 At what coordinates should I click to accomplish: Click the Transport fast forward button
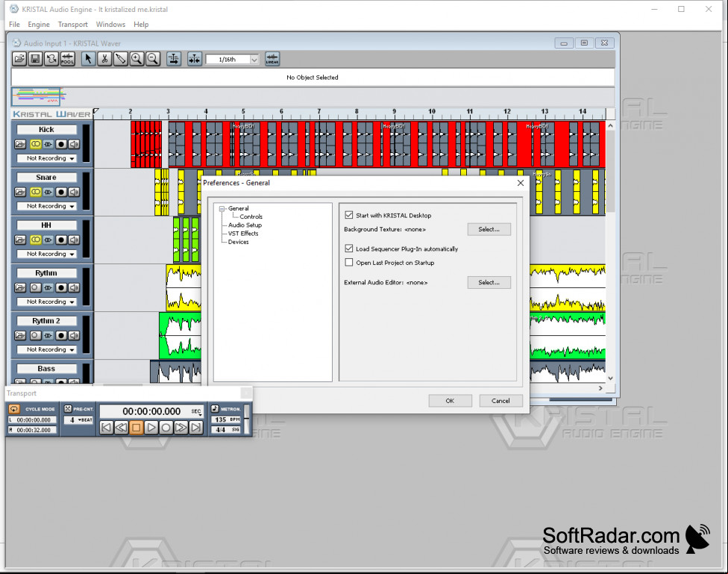(x=181, y=427)
